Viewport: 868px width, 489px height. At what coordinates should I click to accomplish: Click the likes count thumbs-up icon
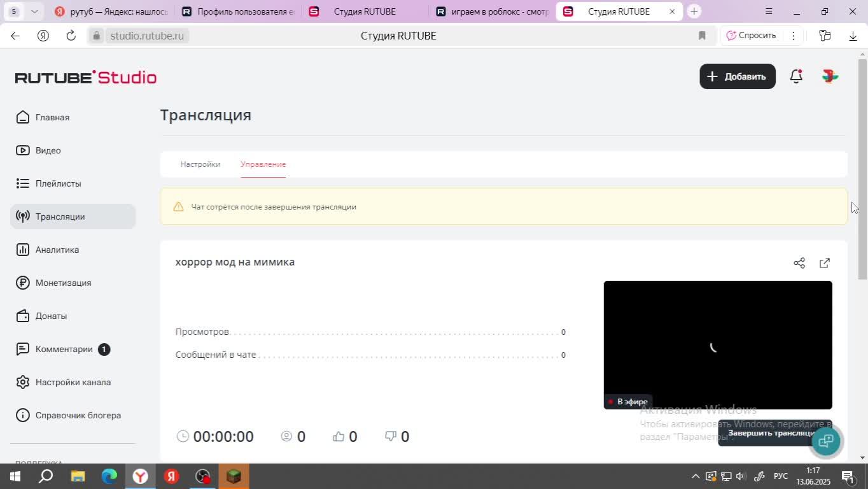[x=339, y=436]
